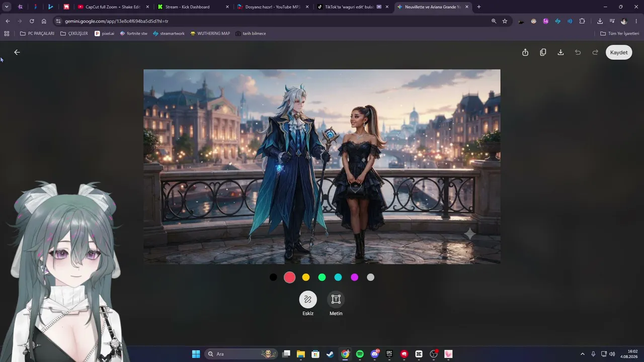This screenshot has height=362, width=644.
Task: Open the pixel.ai bookmark
Action: (104, 34)
